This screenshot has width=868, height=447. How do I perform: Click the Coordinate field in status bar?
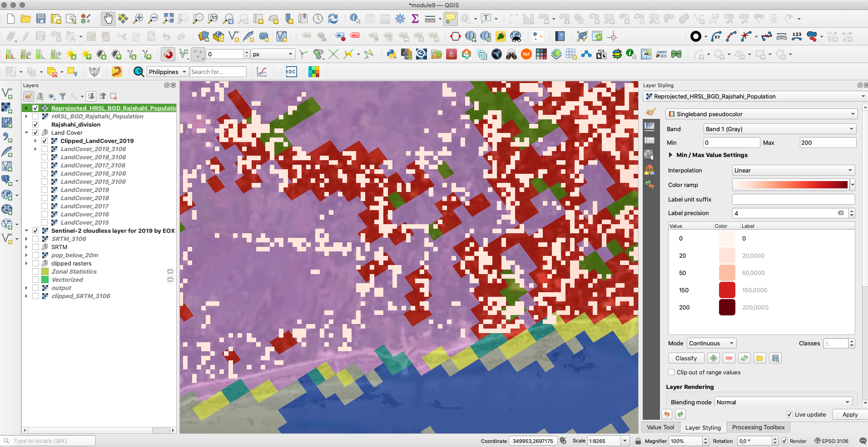coord(533,441)
